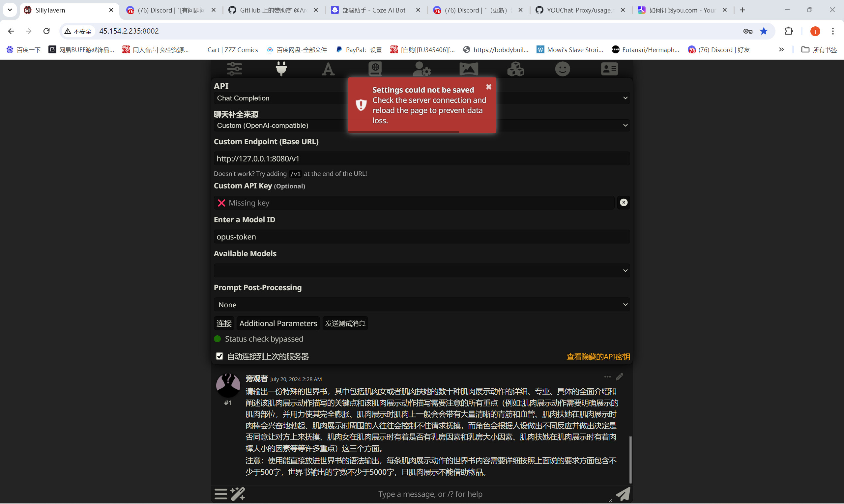Edit message #1 with the pencil icon
This screenshot has width=844, height=504.
click(619, 376)
